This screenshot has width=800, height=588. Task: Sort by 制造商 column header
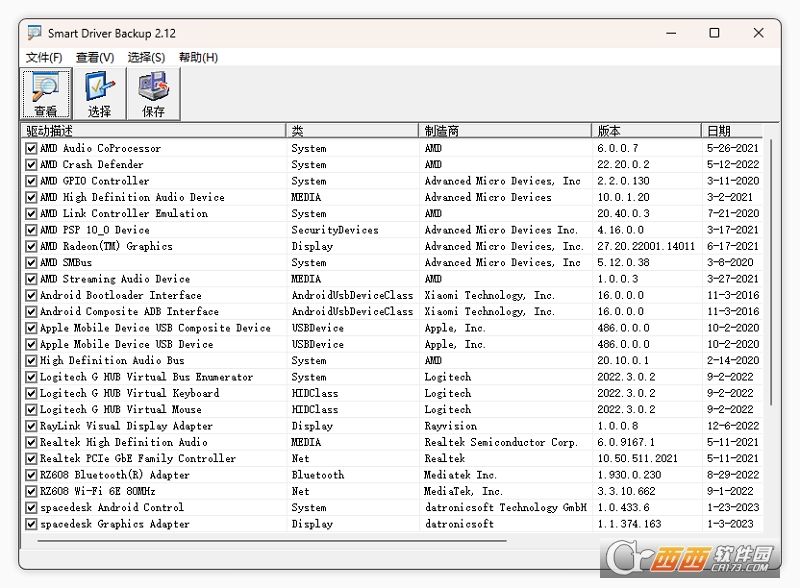point(505,131)
